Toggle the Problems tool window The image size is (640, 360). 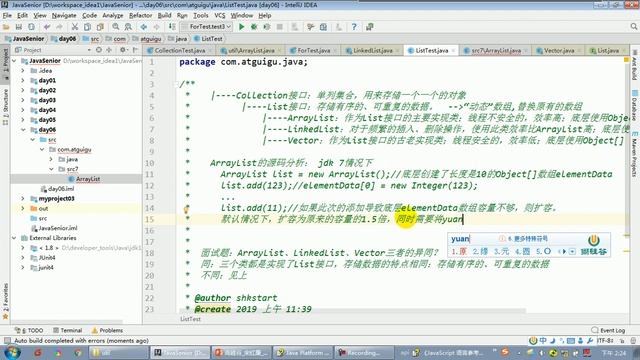point(107,330)
